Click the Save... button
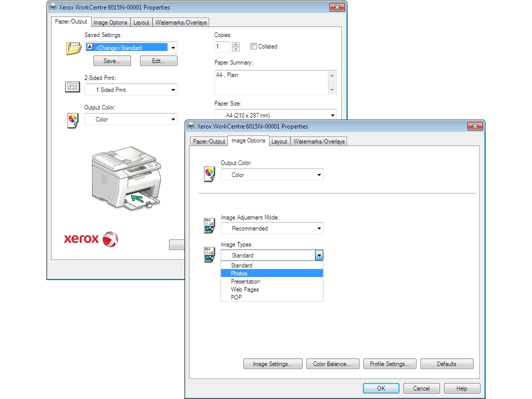This screenshot has height=399, width=532. pyautogui.click(x=112, y=61)
